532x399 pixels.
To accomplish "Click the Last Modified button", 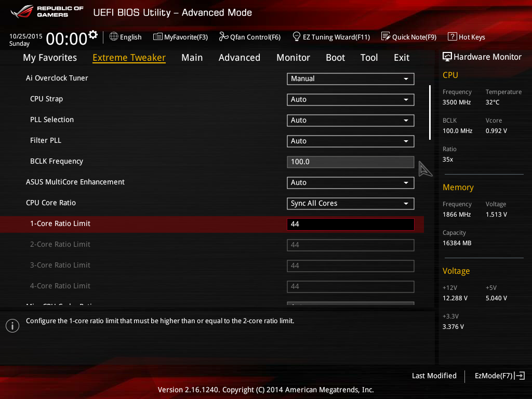I will point(434,376).
